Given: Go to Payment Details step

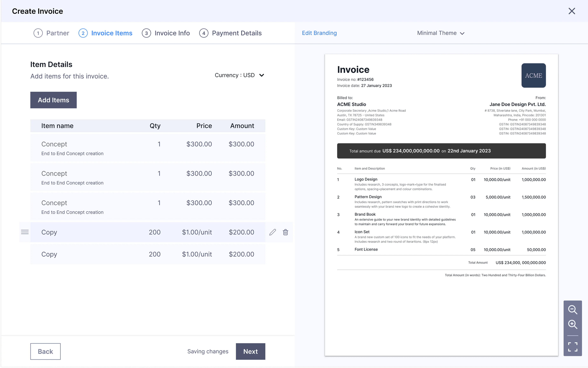Looking at the screenshot, I should (237, 33).
